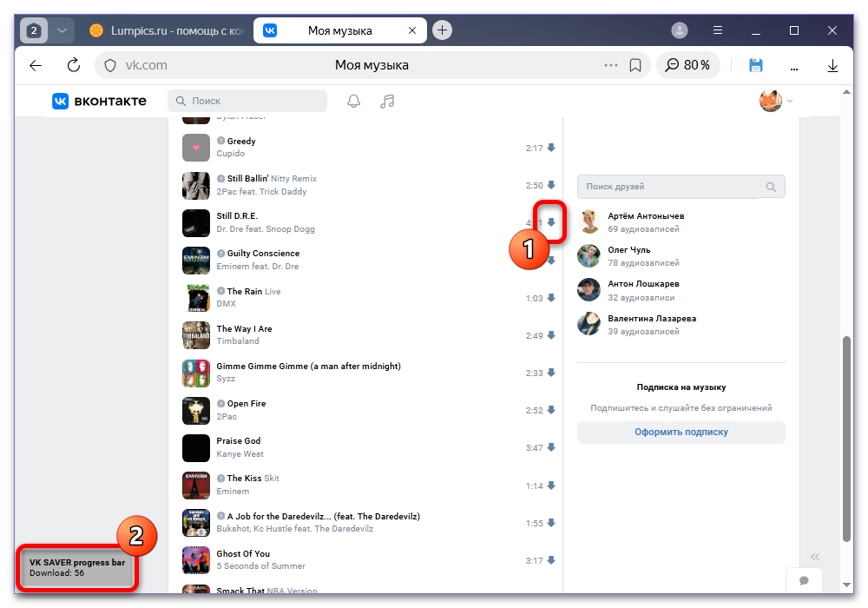Expand the VK profile avatar menu
Image resolution: width=868 pixels, height=608 pixels.
click(x=776, y=101)
